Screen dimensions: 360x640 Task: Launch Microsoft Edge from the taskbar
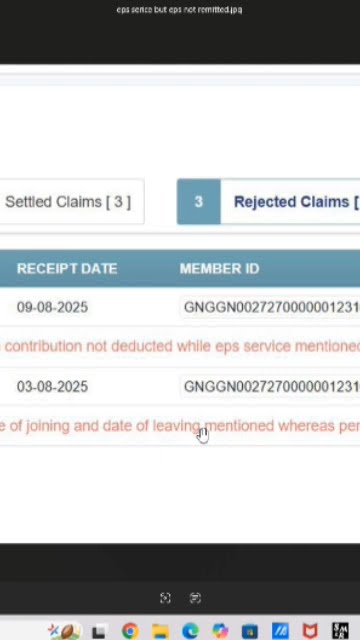[190, 631]
